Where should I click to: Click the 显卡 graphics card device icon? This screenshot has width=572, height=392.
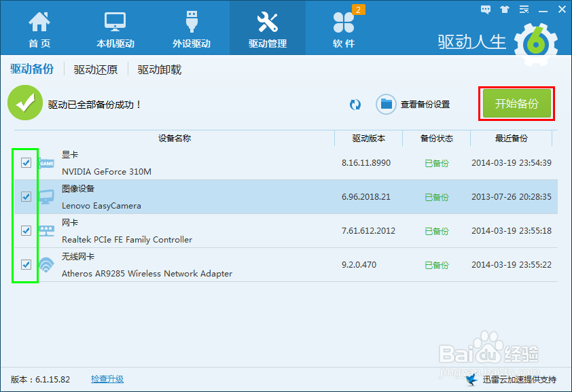(x=47, y=163)
